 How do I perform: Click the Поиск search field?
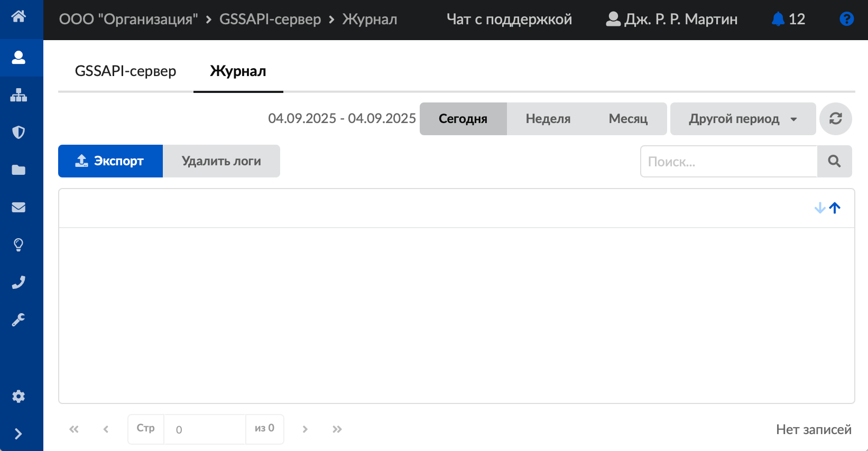(x=728, y=162)
